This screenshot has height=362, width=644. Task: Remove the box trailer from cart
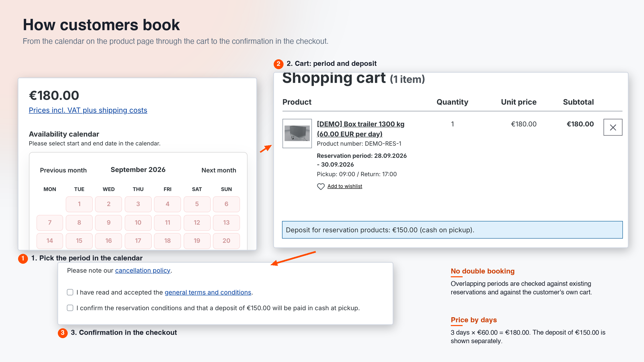pyautogui.click(x=613, y=127)
